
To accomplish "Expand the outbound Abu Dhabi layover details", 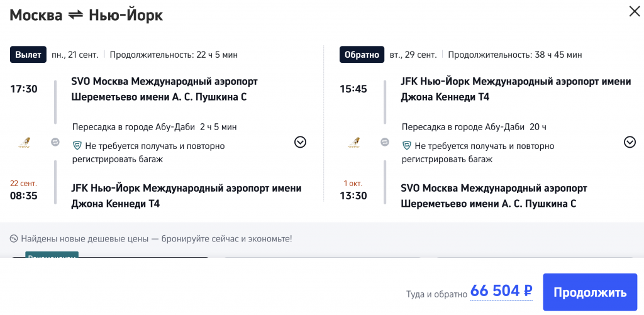I will click(300, 142).
